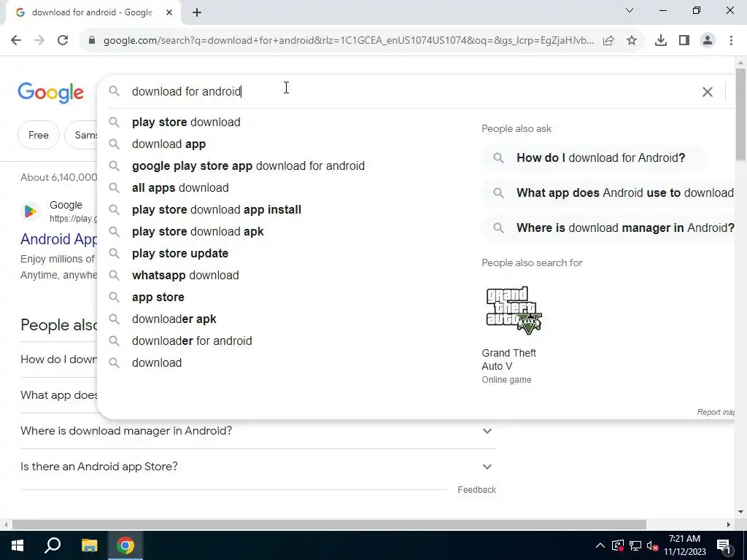Screen dimensions: 747x560
Task: Click the vertical scrollbar down arrow
Action: click(740, 513)
